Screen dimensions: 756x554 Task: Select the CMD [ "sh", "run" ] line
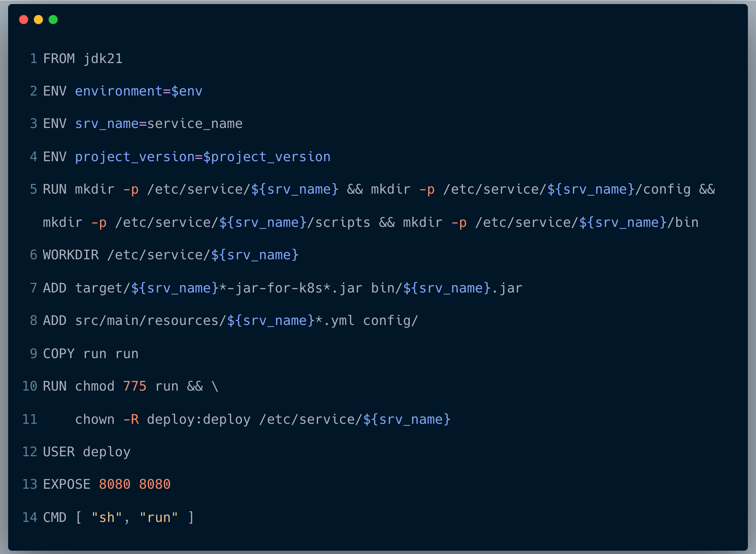(118, 517)
